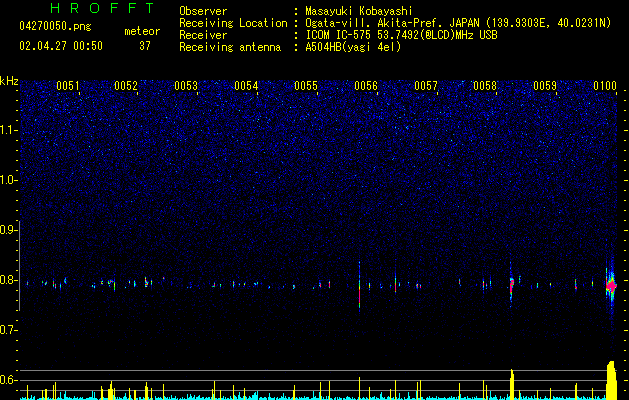
Task: Click the 0059 time marker
Action: [x=545, y=86]
